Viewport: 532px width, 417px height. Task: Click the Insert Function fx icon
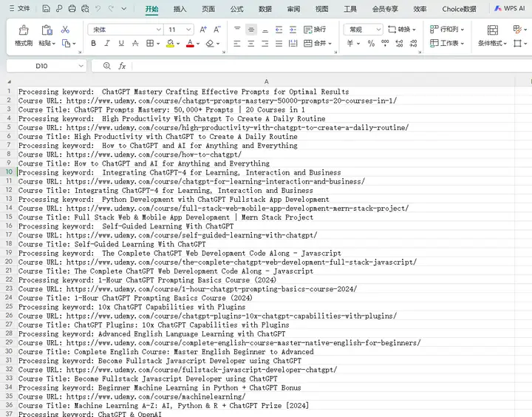122,66
